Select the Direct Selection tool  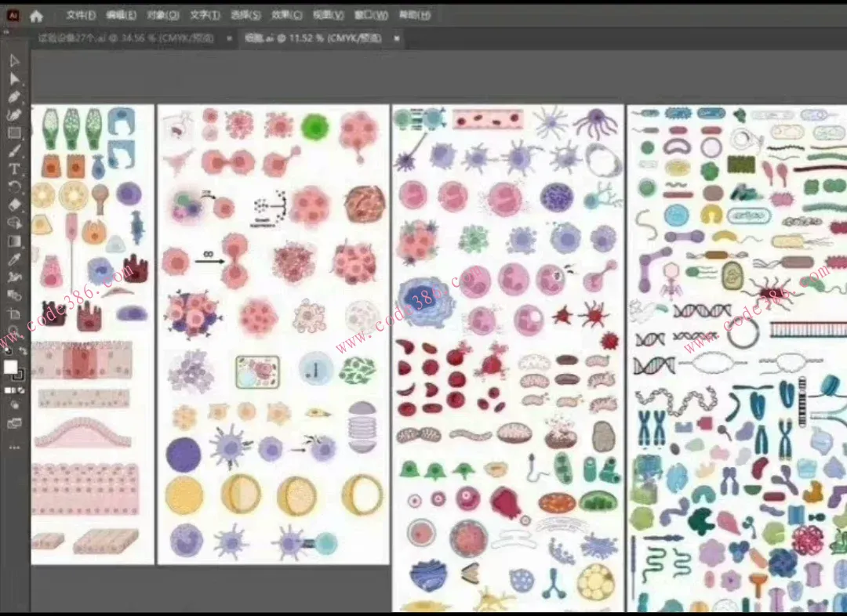tap(14, 79)
